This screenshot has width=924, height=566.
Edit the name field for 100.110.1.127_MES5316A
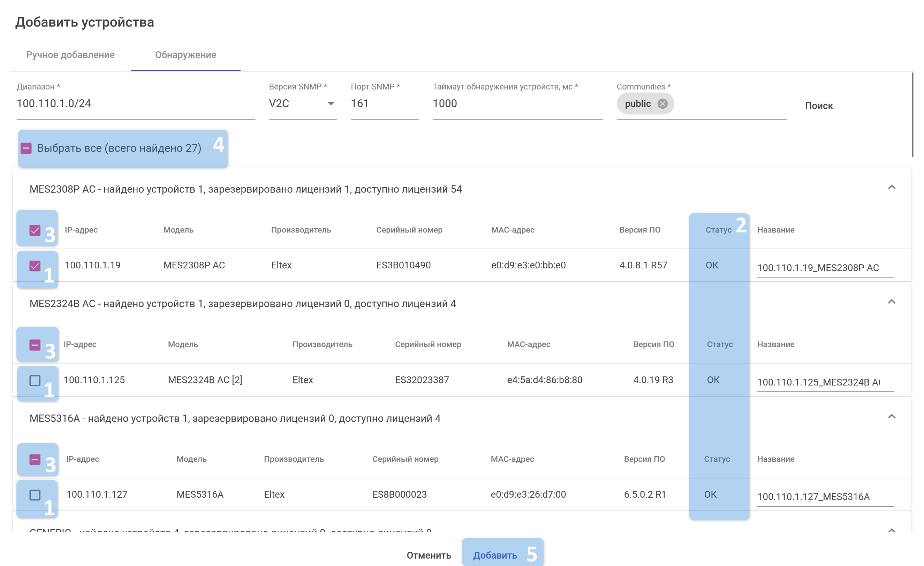pyautogui.click(x=825, y=497)
